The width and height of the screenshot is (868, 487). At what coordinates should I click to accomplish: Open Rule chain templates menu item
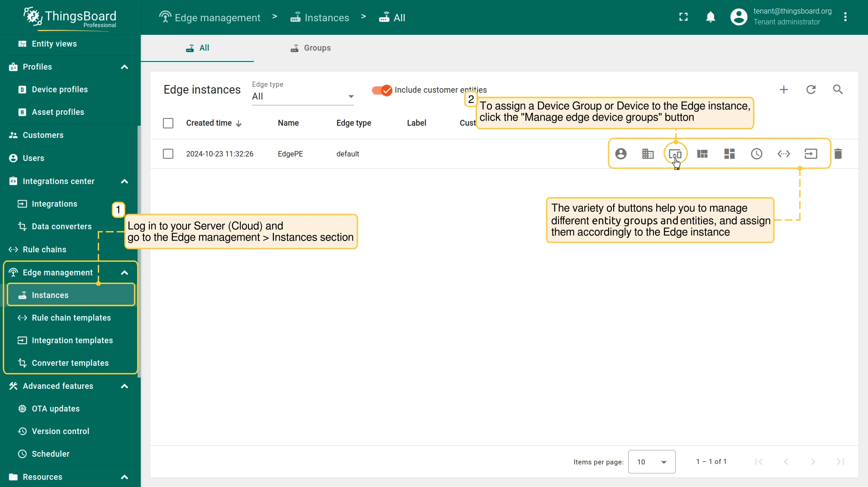71,318
